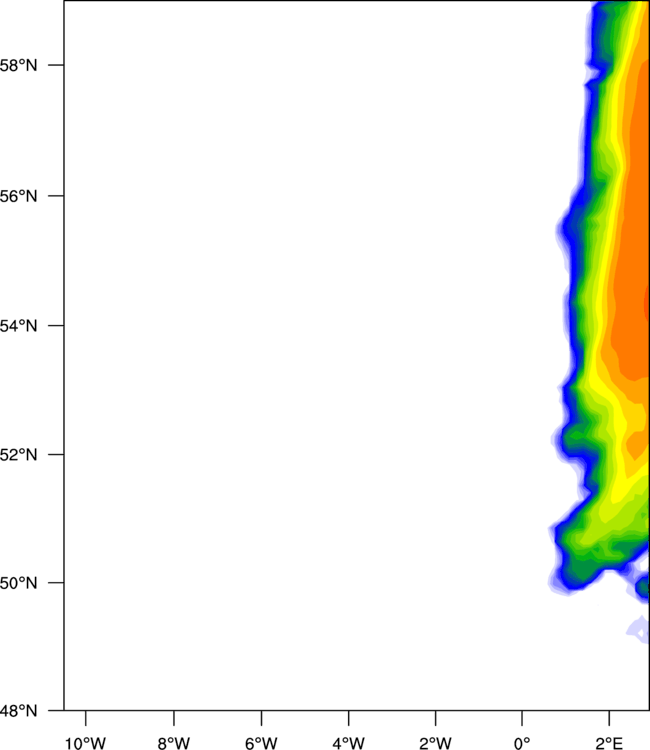
Task: Click the 58°N latitude label
Action: [x=18, y=65]
